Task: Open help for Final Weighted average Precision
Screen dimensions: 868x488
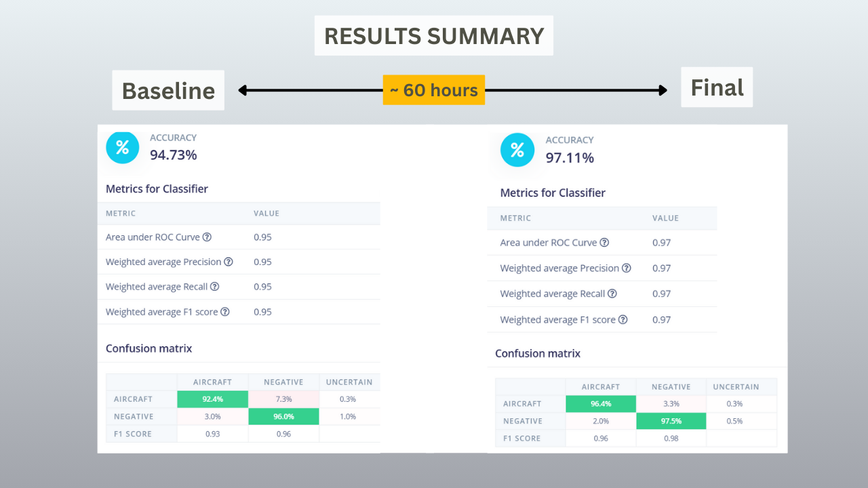Action: pyautogui.click(x=627, y=268)
